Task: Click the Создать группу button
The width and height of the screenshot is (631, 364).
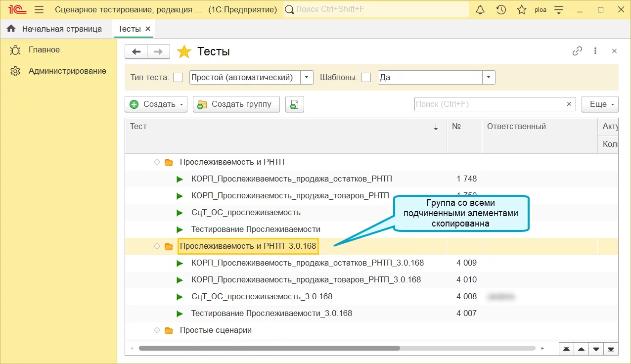Action: click(236, 104)
